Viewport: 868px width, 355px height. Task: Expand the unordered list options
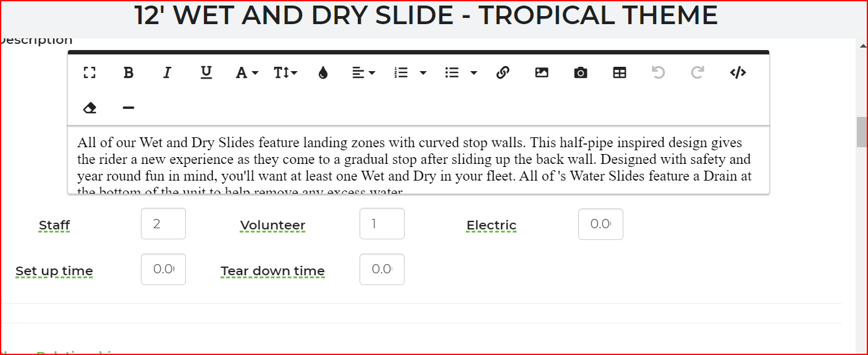click(474, 73)
